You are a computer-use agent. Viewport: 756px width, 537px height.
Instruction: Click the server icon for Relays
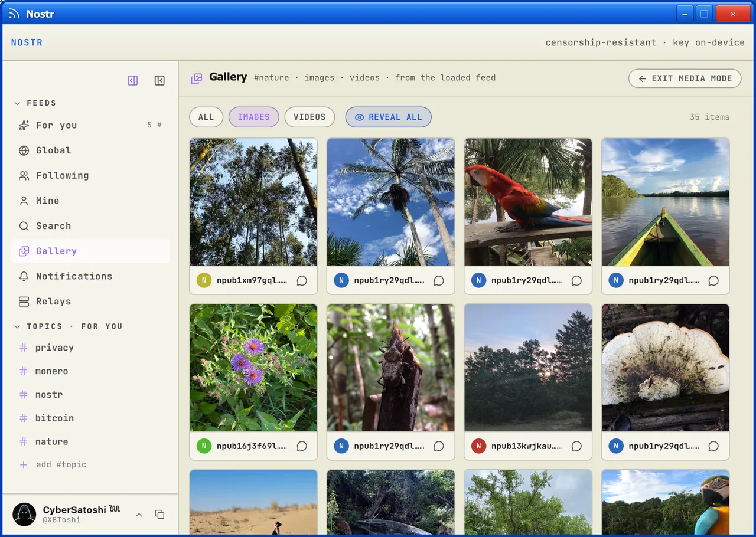(24, 302)
